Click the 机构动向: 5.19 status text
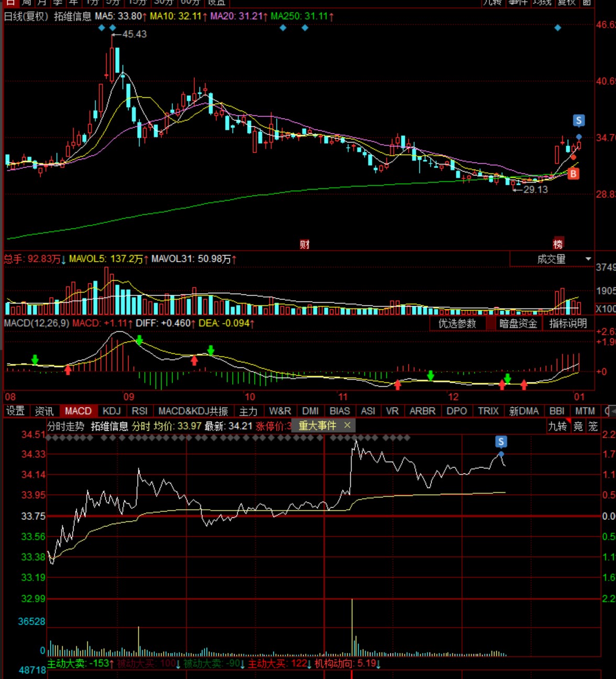 (x=348, y=664)
